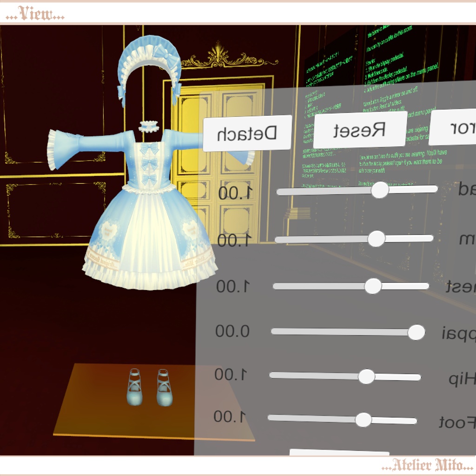Image resolution: width=476 pixels, height=476 pixels.
Task: Click the mirrored Detach button
Action: coord(247,133)
